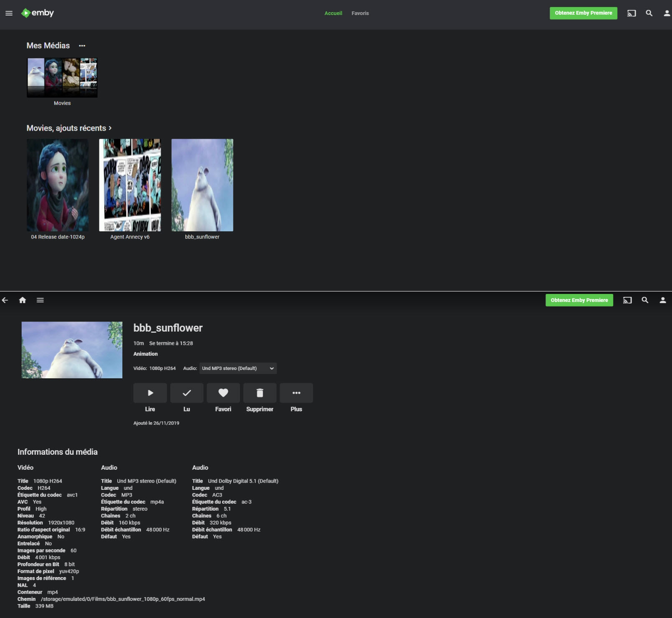Viewport: 672px width, 618px height.
Task: Go back using the arrow in the detail header
Action: pos(5,300)
